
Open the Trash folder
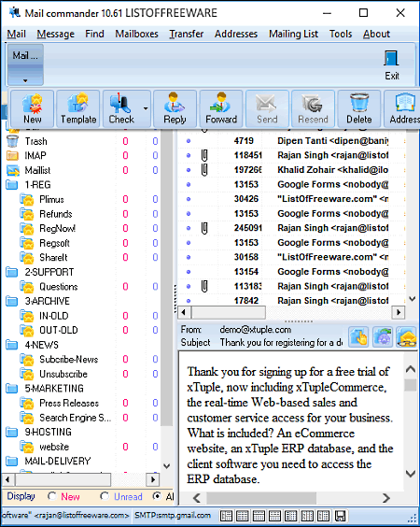pyautogui.click(x=35, y=141)
